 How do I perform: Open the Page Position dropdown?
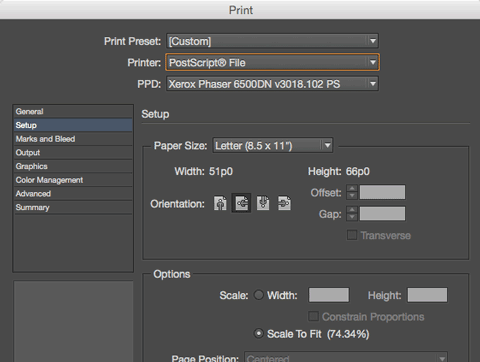(x=346, y=358)
